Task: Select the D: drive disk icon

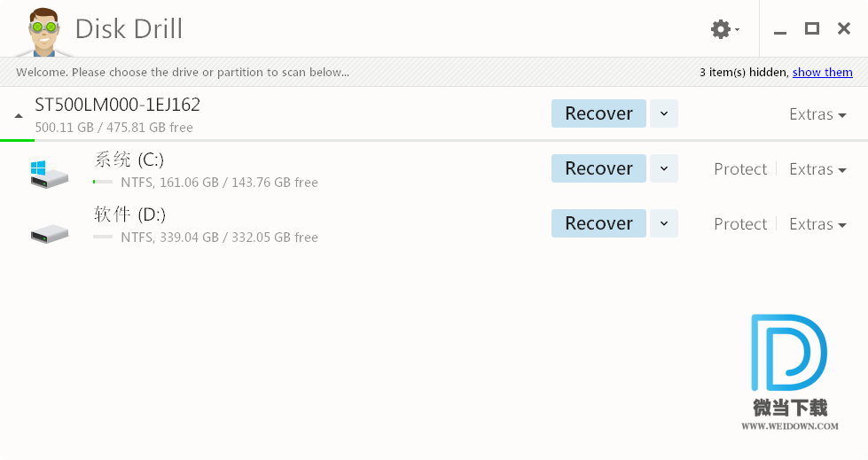Action: click(x=50, y=233)
